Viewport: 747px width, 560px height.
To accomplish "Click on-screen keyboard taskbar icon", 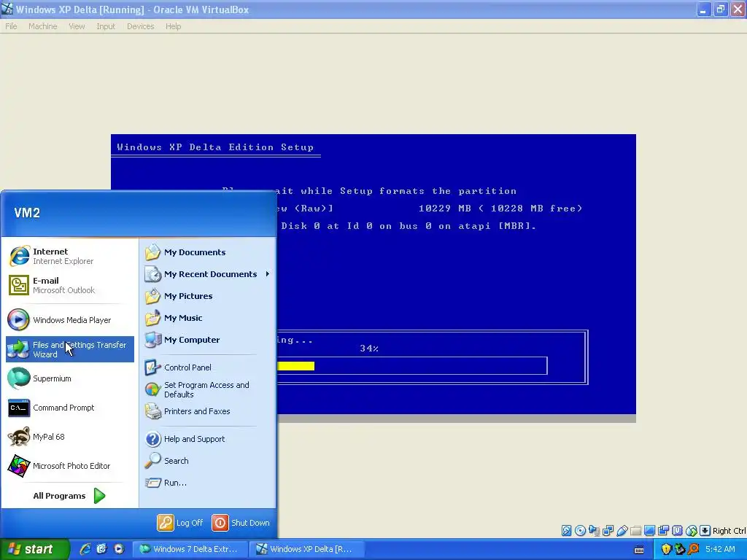I will click(x=639, y=550).
